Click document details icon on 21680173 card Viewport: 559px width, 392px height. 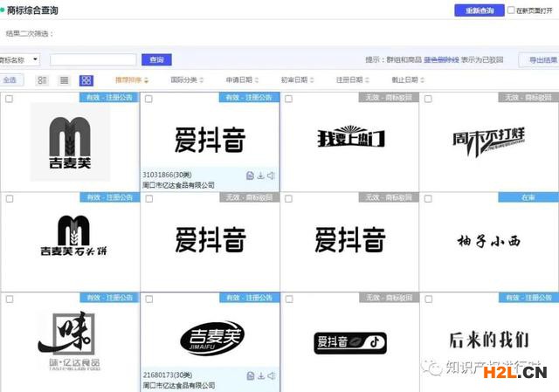point(251,375)
